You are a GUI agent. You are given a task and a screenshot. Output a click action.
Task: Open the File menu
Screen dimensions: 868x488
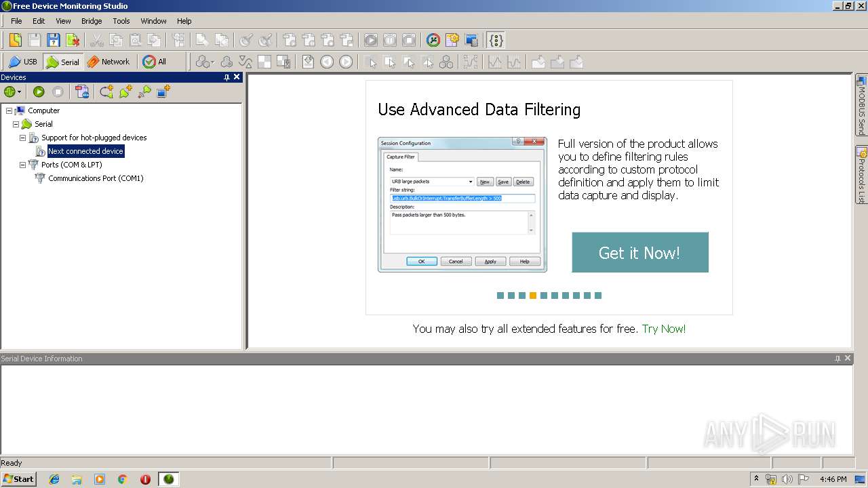click(16, 21)
